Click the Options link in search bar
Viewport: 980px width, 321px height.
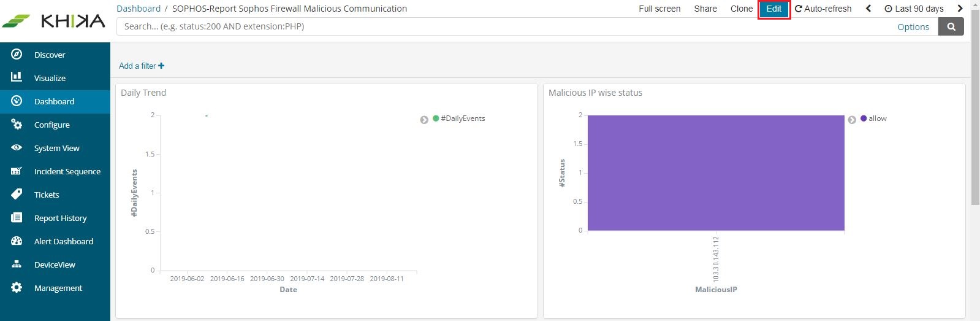point(913,27)
